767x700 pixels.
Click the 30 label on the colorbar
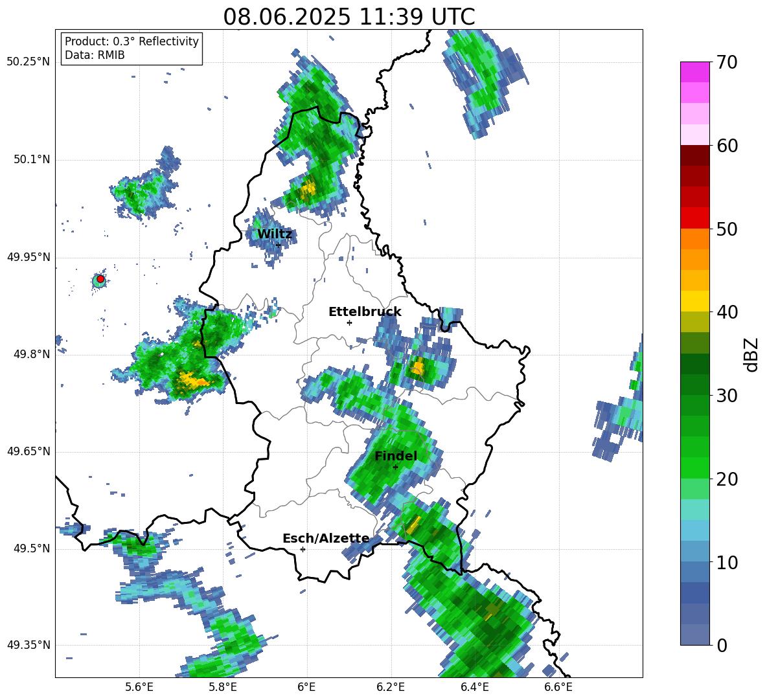[726, 396]
